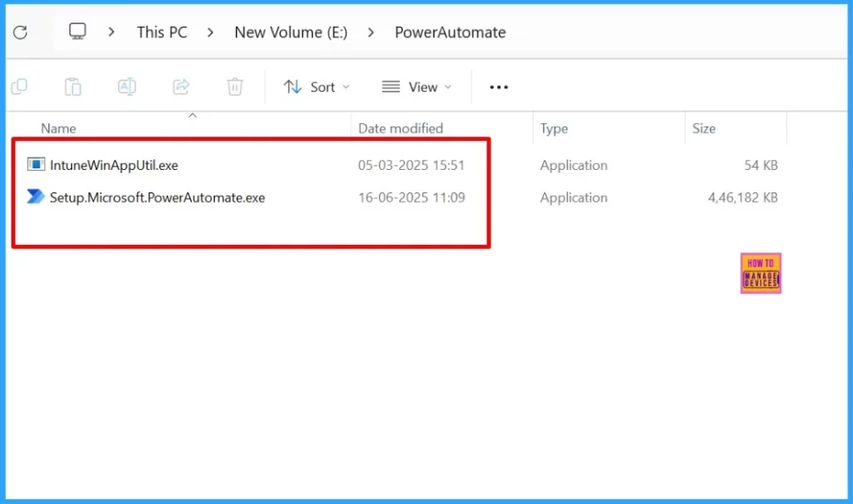853x504 pixels.
Task: Sort by the Name column header
Action: [x=58, y=128]
